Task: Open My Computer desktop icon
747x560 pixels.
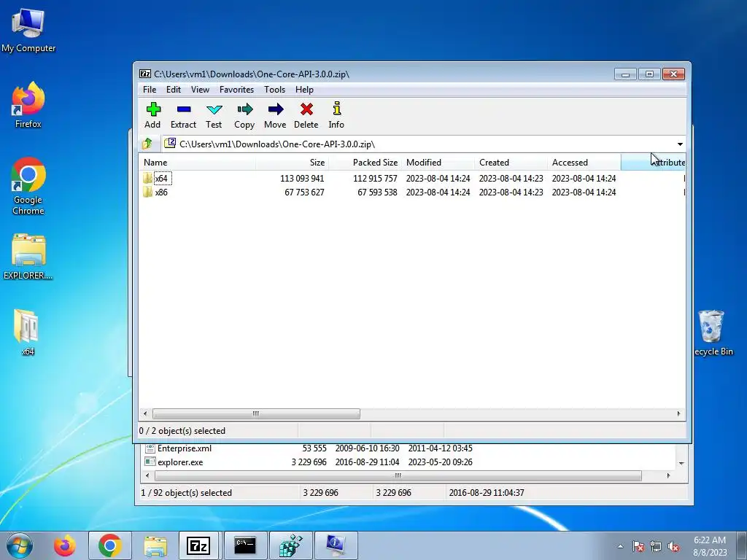Action: pos(28,30)
